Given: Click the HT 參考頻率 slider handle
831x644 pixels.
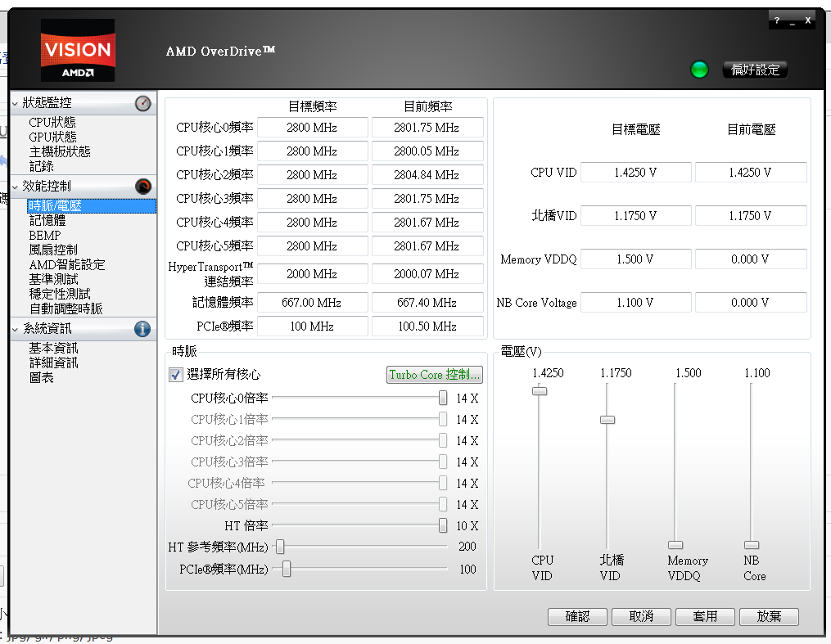Looking at the screenshot, I should click(x=280, y=547).
